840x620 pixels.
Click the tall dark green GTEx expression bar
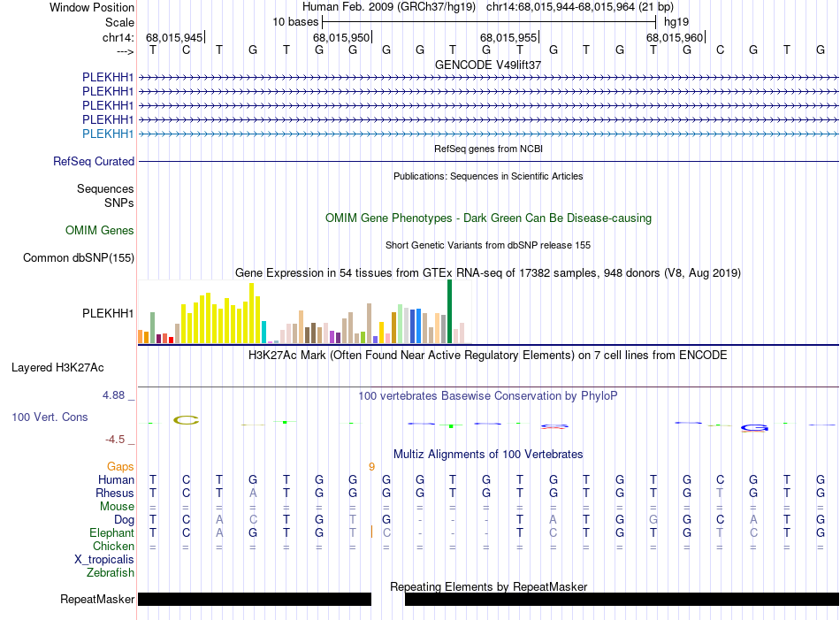(449, 311)
